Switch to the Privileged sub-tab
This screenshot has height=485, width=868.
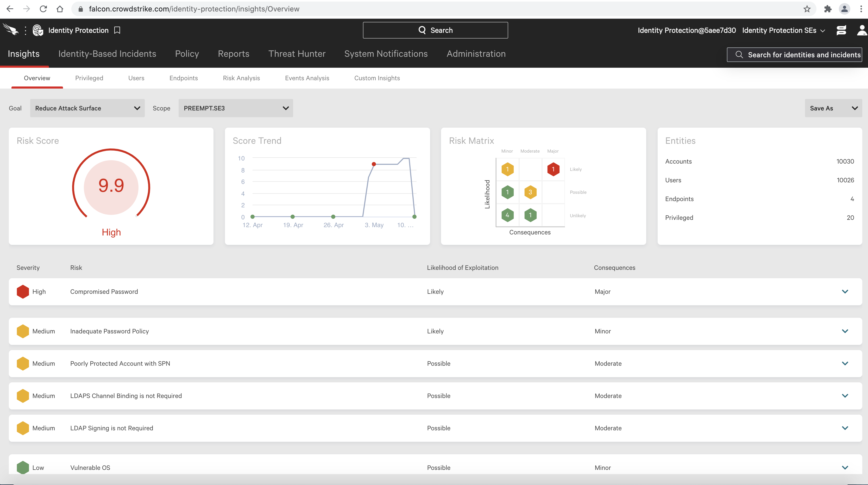tap(89, 78)
